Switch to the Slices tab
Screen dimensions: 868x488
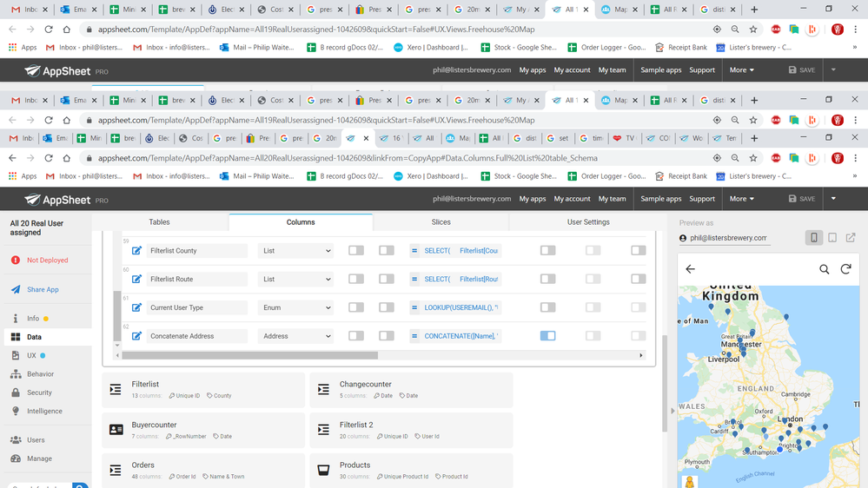441,222
